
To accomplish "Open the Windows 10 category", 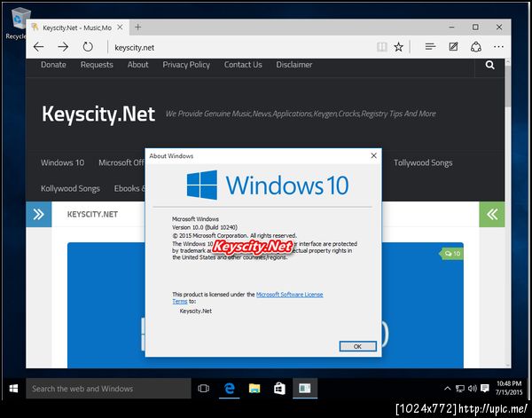I will tap(62, 162).
